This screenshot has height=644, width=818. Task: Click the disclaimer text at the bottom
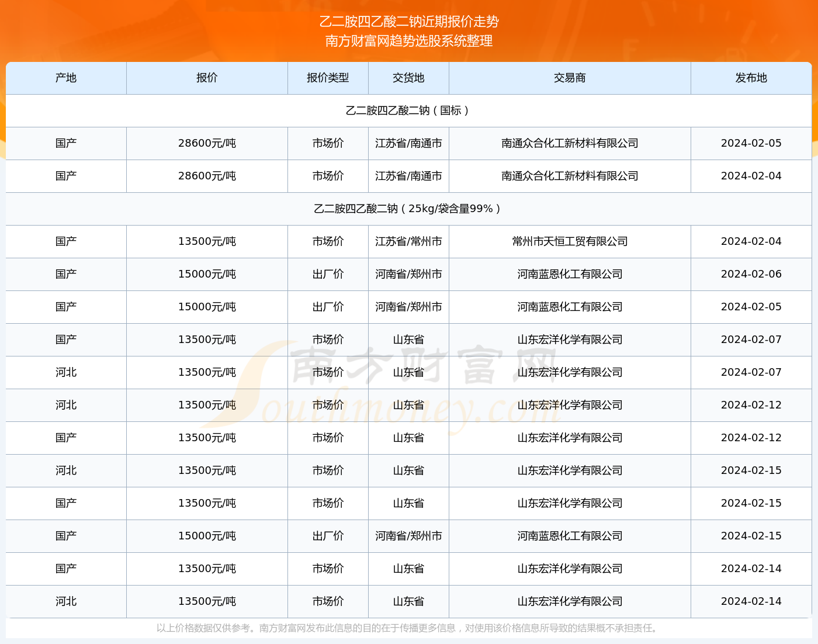tap(408, 628)
